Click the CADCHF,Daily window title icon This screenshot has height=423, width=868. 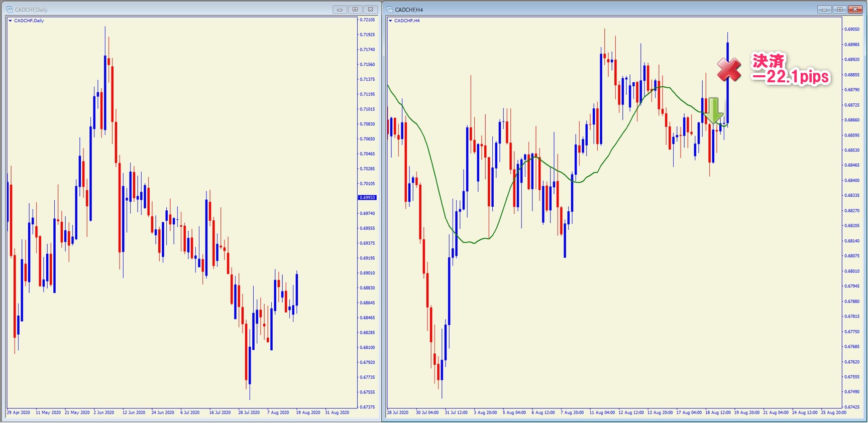pos(10,10)
